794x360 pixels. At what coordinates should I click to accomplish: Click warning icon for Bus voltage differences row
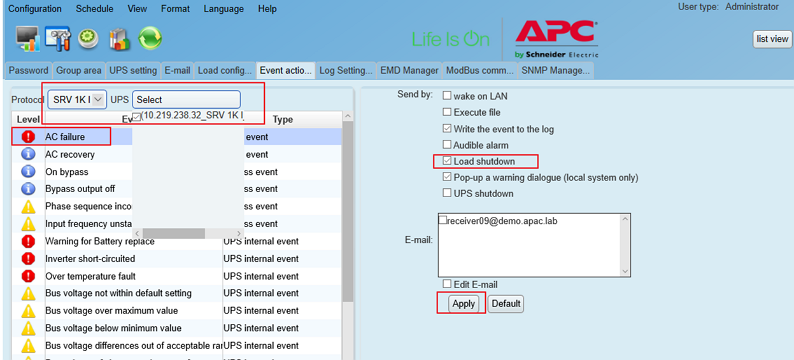(29, 346)
